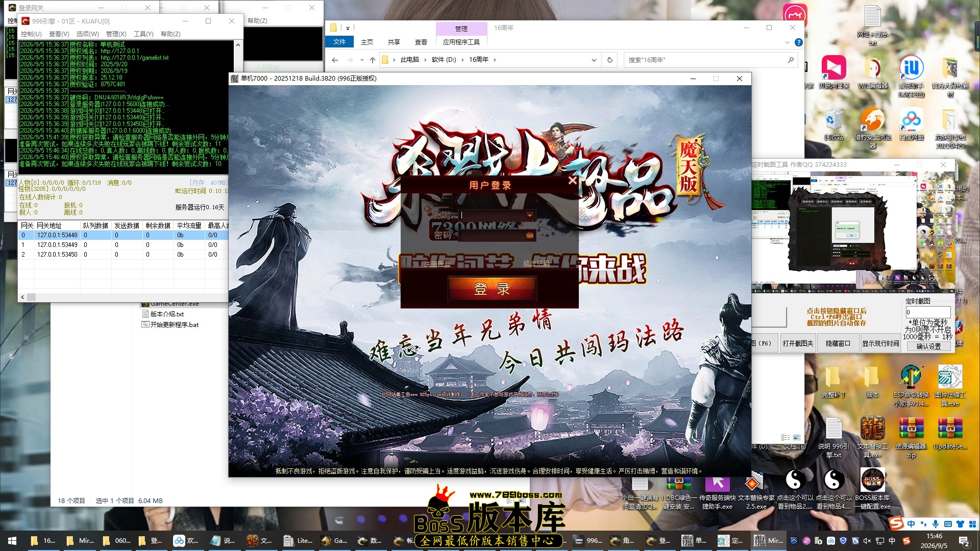Viewport: 980px width, 551px height.
Task: Toggle password soft-keyboard icon in login dialog
Action: tap(530, 235)
